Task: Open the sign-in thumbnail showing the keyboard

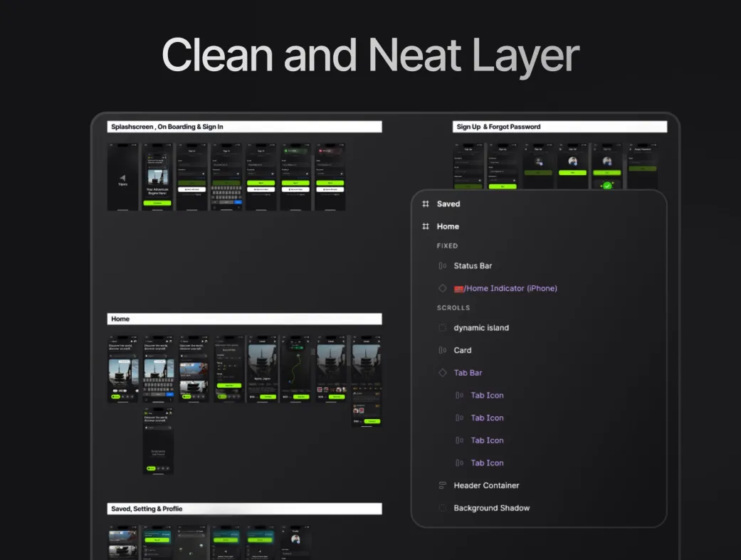Action: pos(226,176)
